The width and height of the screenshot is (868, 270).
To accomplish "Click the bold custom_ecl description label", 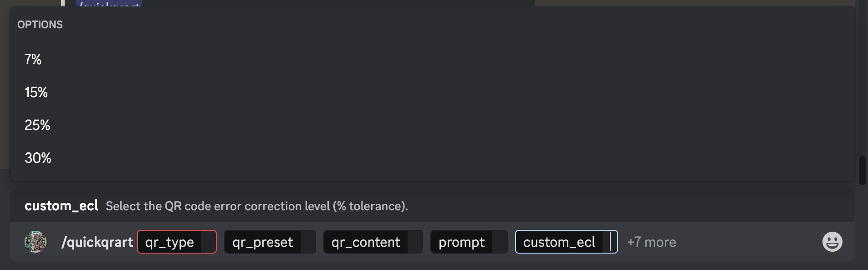I will point(61,206).
